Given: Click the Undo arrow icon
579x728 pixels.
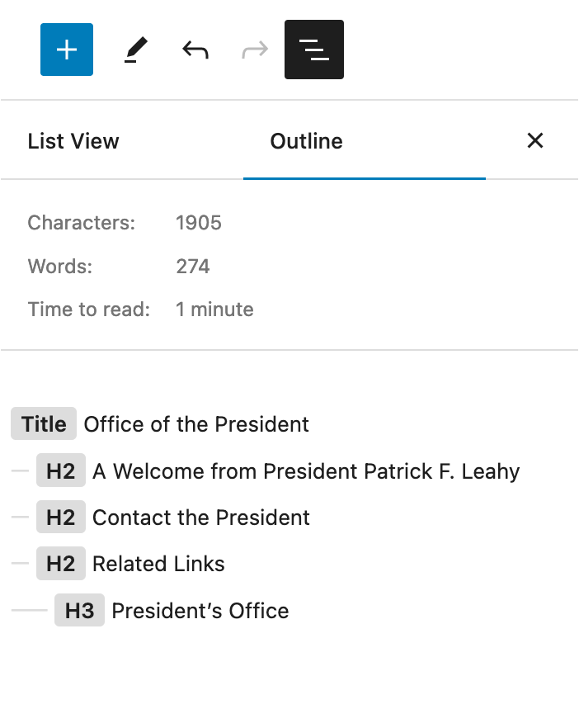Looking at the screenshot, I should [x=195, y=50].
